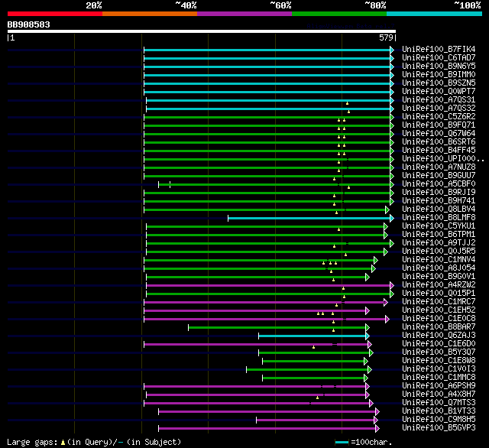The image size is (489, 448).
Task: Open hit UniRef100_Q0WPT7
Action: tap(439, 92)
